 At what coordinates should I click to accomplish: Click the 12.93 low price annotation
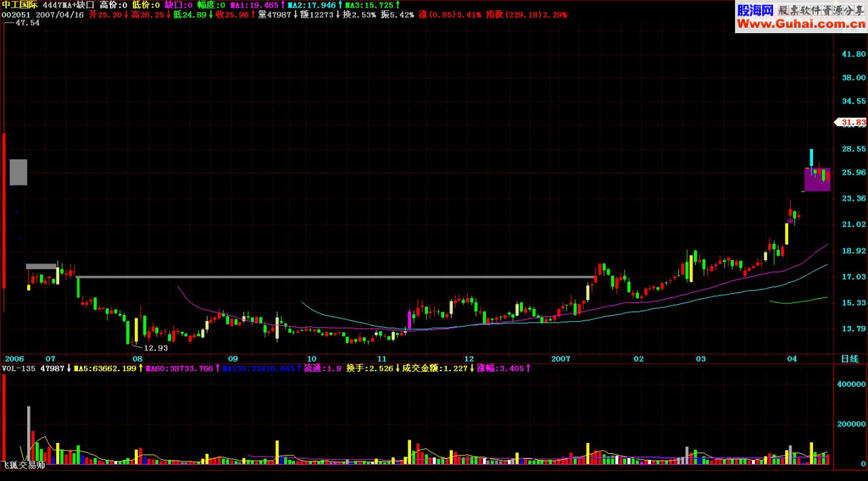[x=155, y=348]
